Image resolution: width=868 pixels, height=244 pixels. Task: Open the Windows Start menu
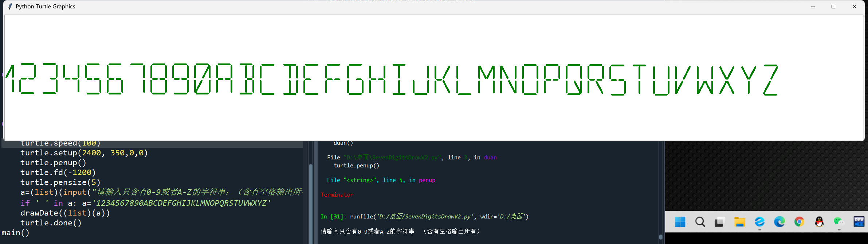(680, 222)
